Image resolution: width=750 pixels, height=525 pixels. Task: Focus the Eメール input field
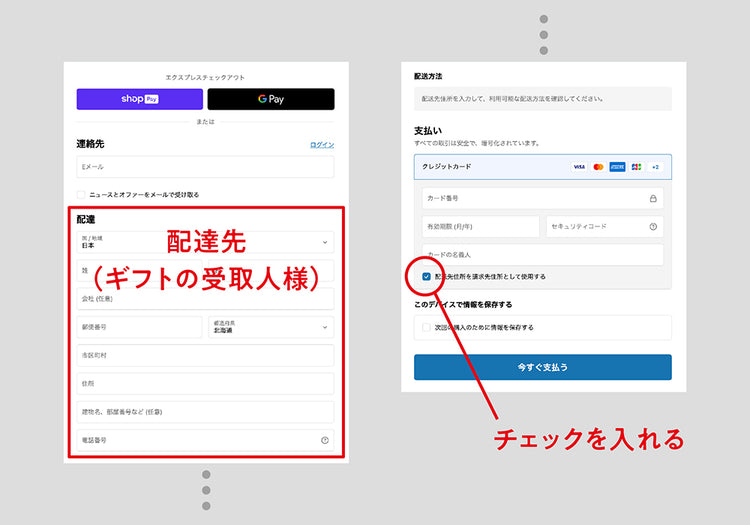(x=205, y=167)
